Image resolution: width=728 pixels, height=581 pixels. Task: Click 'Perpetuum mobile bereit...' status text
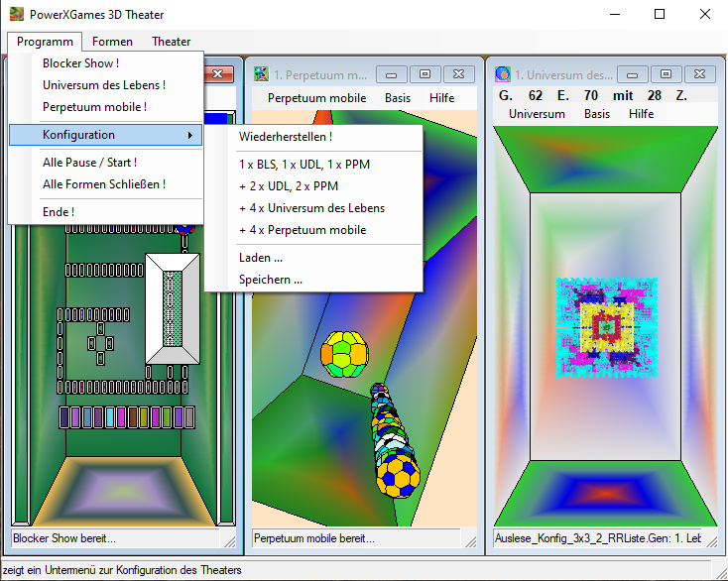point(313,538)
